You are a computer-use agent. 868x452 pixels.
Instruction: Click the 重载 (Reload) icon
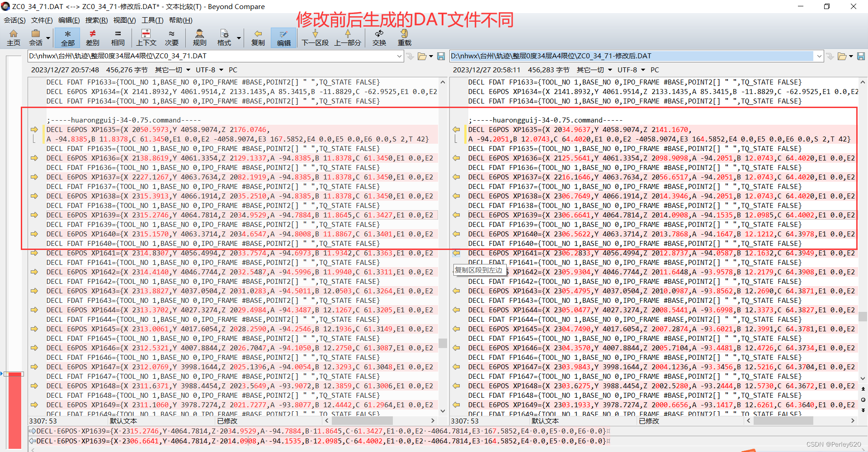[x=405, y=38]
